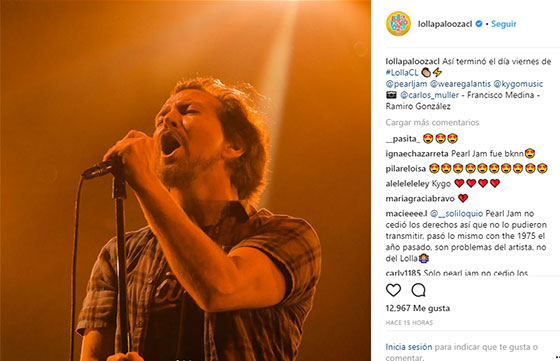Click the camera emoji before @carlos_muller
This screenshot has height=361, width=560.
[x=391, y=95]
